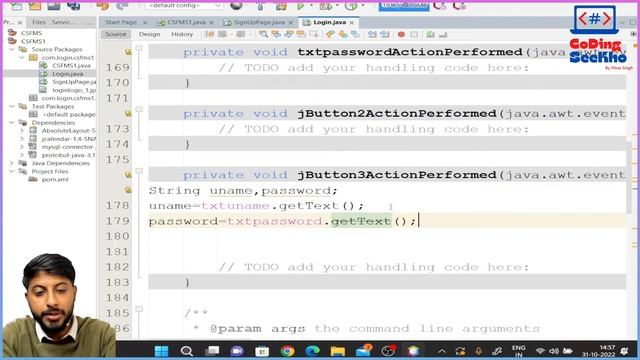Open Run Project dropdown arrow
Screen dimensions: 640x360
pyautogui.click(x=311, y=6)
